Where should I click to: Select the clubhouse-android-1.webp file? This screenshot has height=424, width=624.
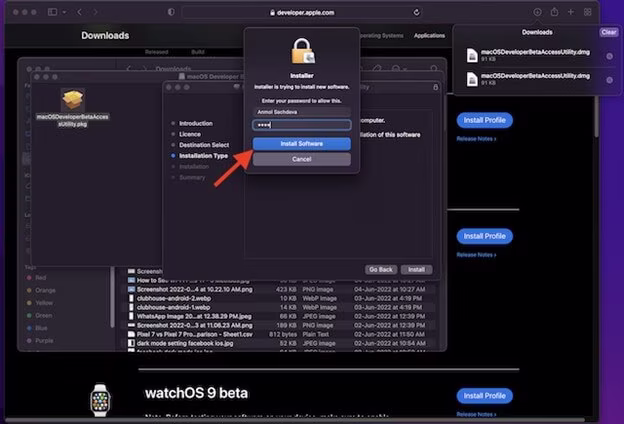click(x=281, y=307)
